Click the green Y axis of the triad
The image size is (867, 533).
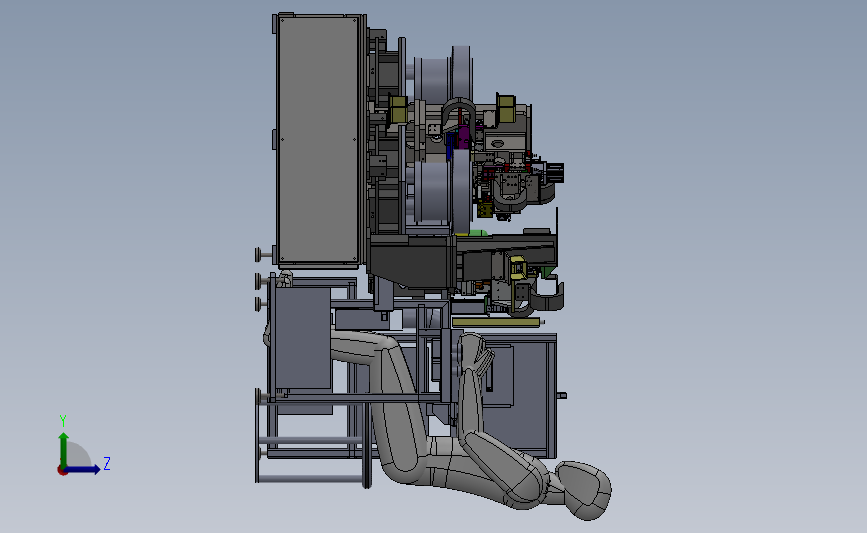point(64,449)
